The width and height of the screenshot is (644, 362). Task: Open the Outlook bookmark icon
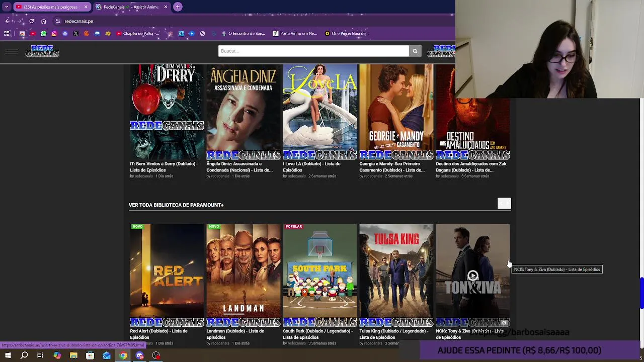click(x=181, y=34)
